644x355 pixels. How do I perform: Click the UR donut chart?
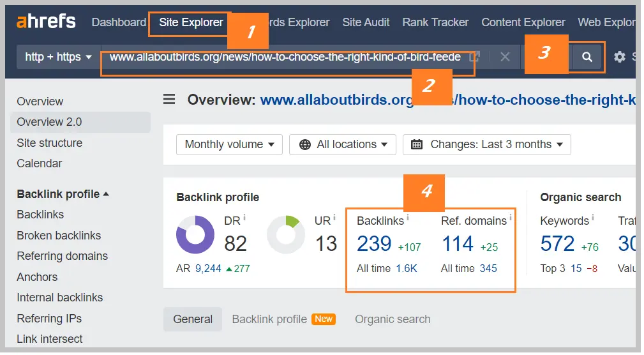[x=286, y=235]
